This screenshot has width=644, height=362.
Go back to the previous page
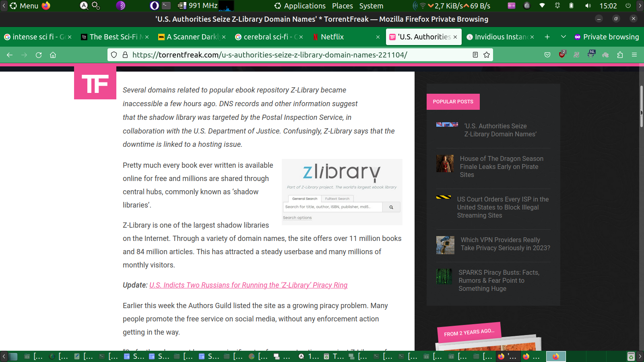[10, 55]
